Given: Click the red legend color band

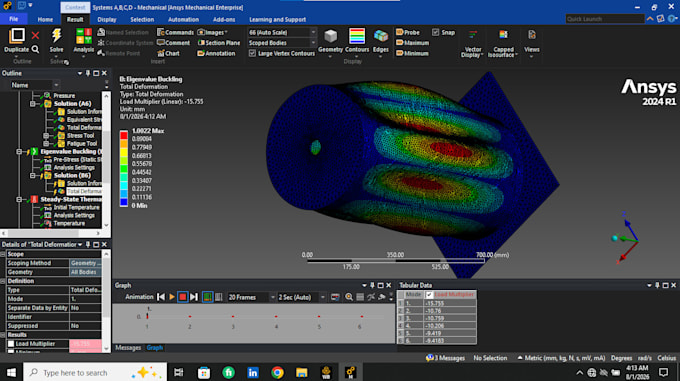Looking at the screenshot, I should (124, 135).
